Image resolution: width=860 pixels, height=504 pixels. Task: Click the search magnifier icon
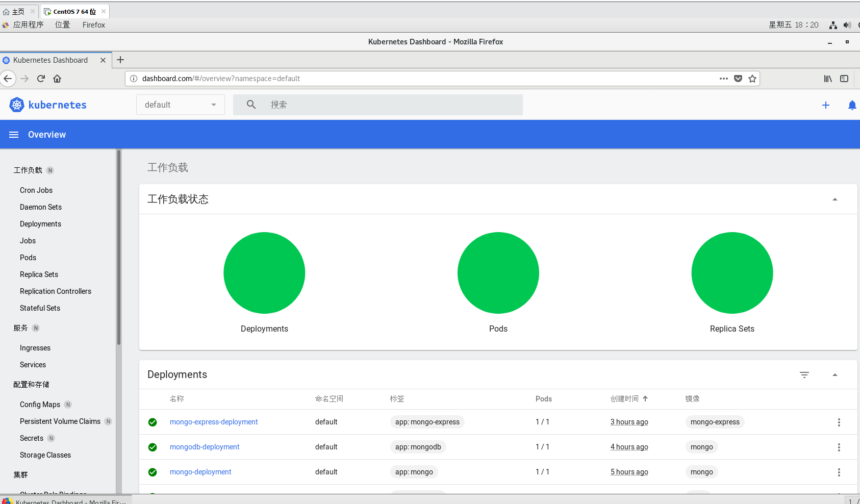[x=251, y=105]
